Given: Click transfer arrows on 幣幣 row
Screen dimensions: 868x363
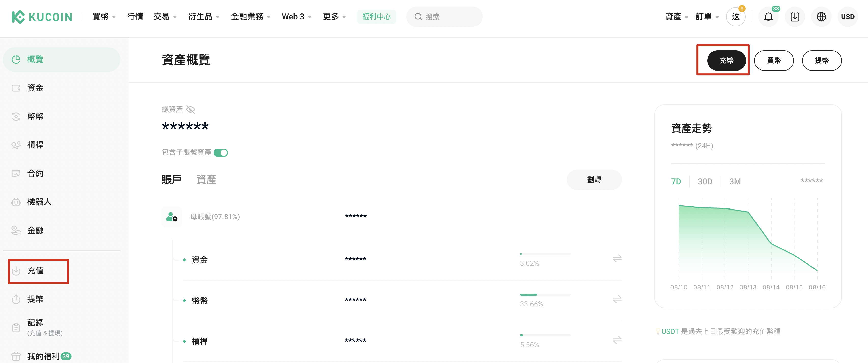Looking at the screenshot, I should click(617, 299).
